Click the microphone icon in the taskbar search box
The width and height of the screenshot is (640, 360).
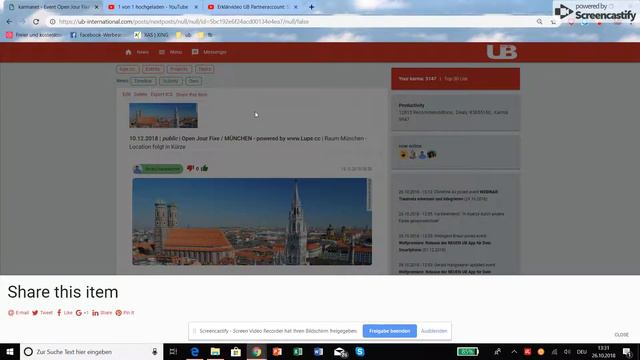click(155, 351)
